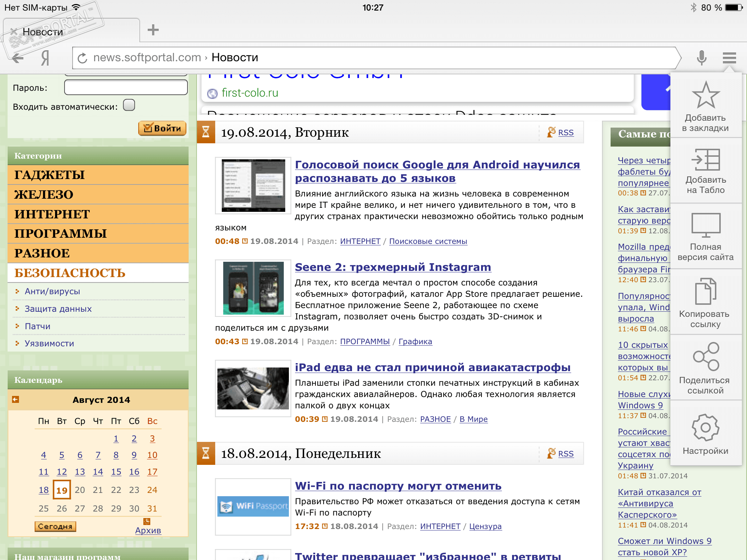Open Settings gear in menu
The width and height of the screenshot is (747, 560).
click(x=705, y=428)
